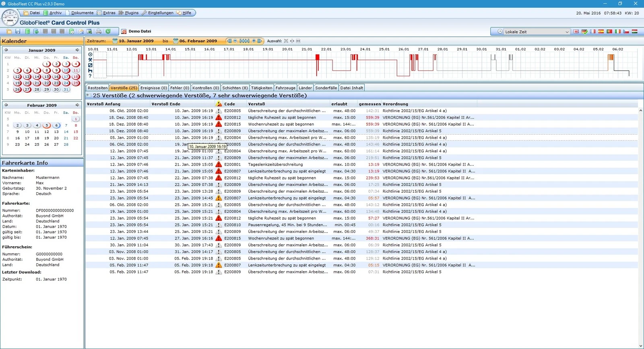Click the envelope send toolbar icon
Screen dimensions: 644x349
(x=80, y=31)
